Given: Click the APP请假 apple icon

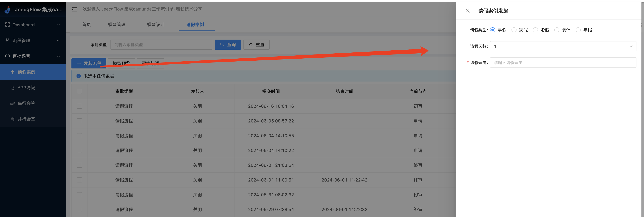Looking at the screenshot, I should point(12,88).
